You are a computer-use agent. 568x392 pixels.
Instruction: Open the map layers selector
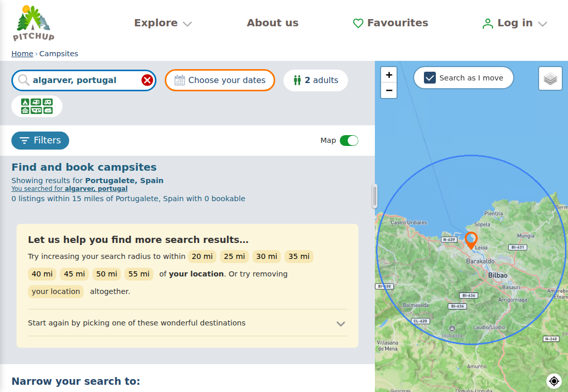click(x=550, y=78)
